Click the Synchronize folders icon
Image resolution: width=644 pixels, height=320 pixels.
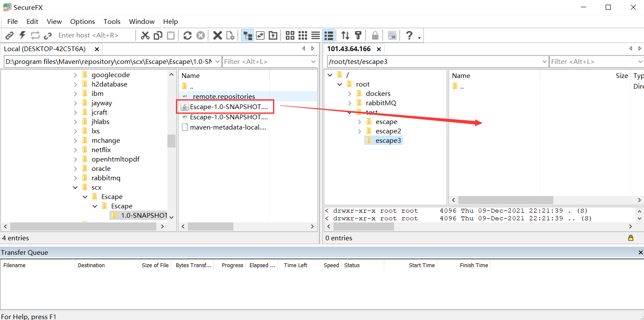pyautogui.click(x=260, y=35)
